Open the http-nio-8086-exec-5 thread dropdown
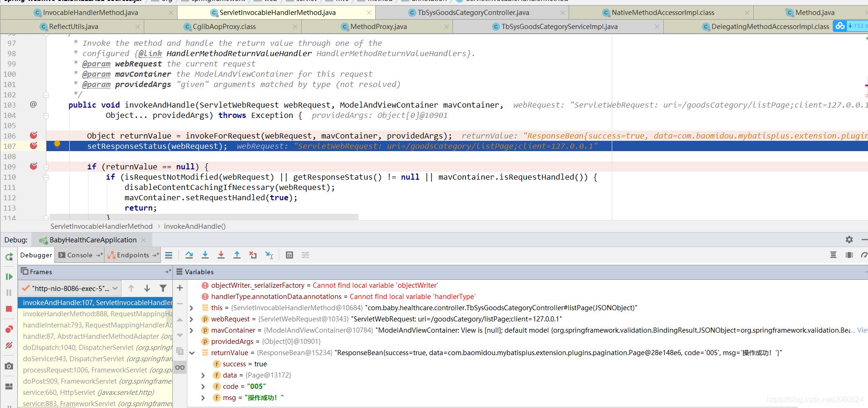Screen dimensions: 868x408 click(x=70, y=288)
